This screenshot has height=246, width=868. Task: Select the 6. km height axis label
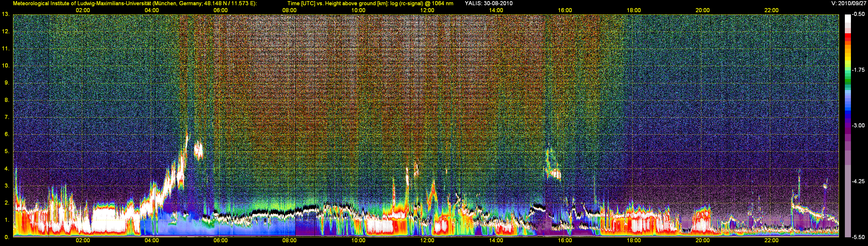7,134
